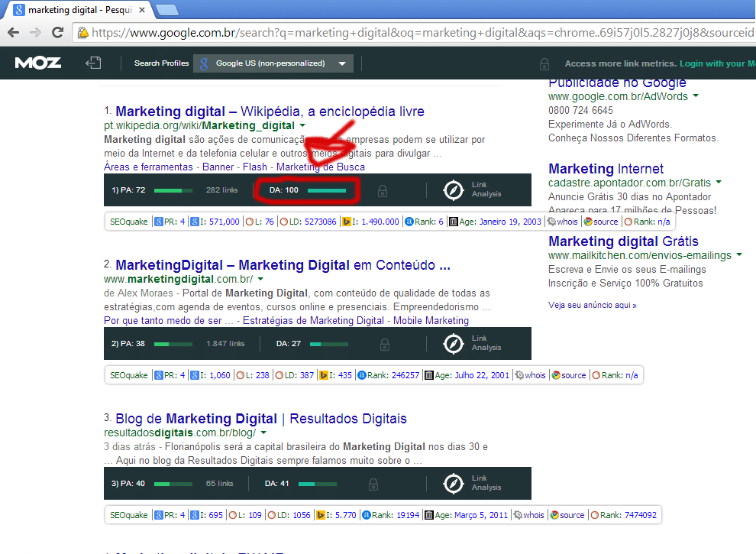Click the MOZ logo in toolbar
The width and height of the screenshot is (756, 554).
coord(38,63)
